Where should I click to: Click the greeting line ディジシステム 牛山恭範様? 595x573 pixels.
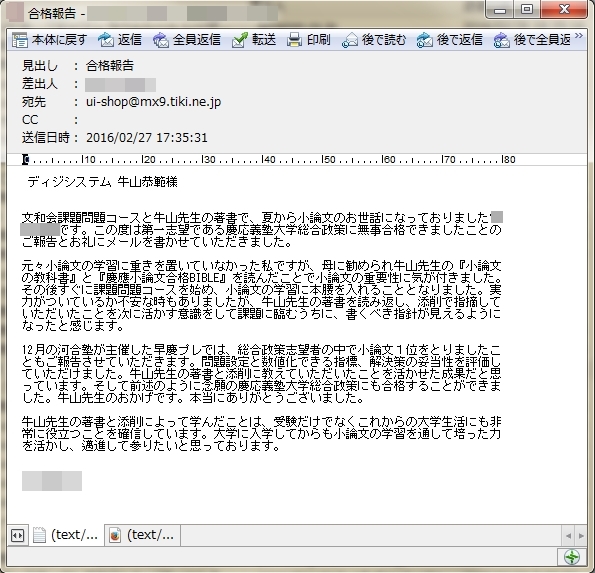click(x=102, y=182)
